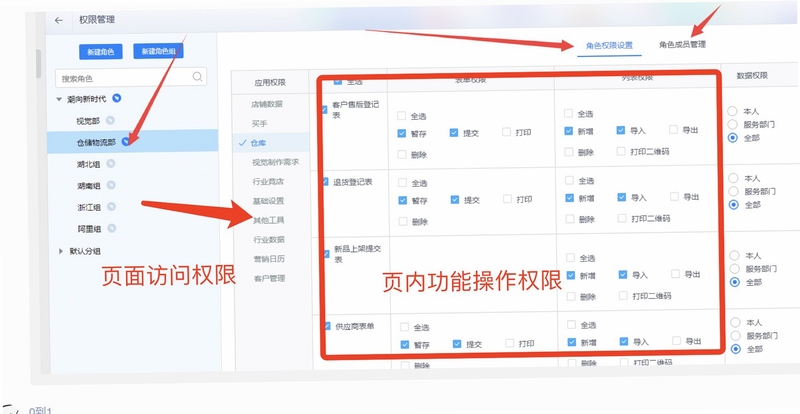Select 买手 in the 应用权限 list
The width and height of the screenshot is (800, 414).
pos(259,124)
